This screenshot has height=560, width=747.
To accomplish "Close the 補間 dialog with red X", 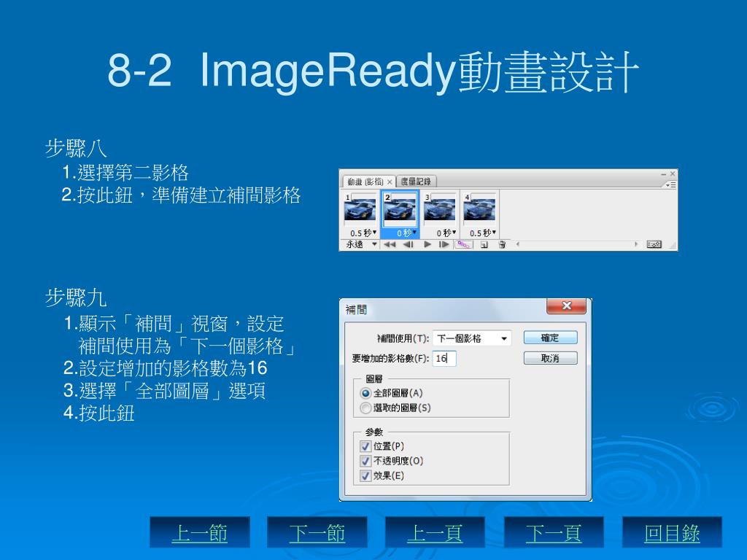I will click(x=566, y=306).
